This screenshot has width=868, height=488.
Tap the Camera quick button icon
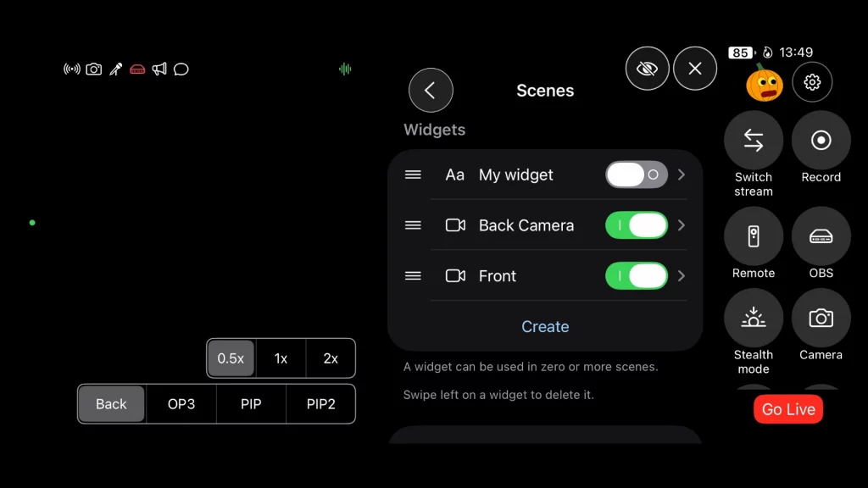821,318
